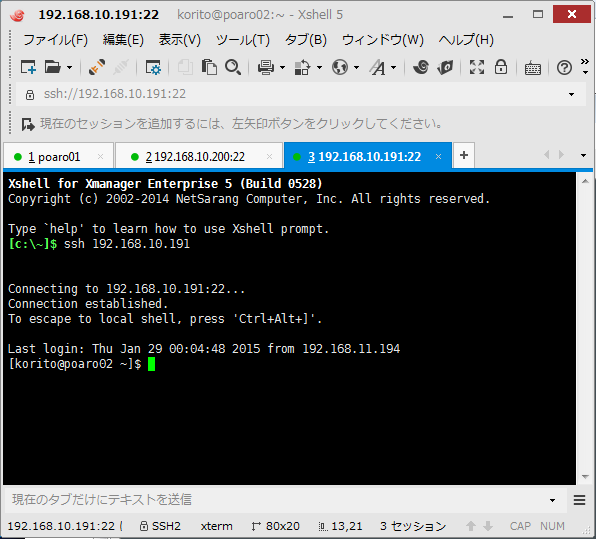Click the 80x20 terminal size status
Viewport: 596px width, 539px height.
pyautogui.click(x=283, y=526)
